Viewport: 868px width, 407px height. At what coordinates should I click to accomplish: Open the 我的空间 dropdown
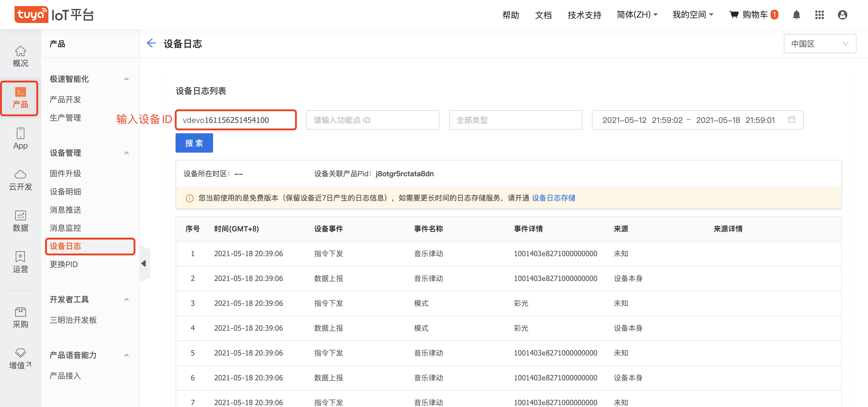(693, 15)
